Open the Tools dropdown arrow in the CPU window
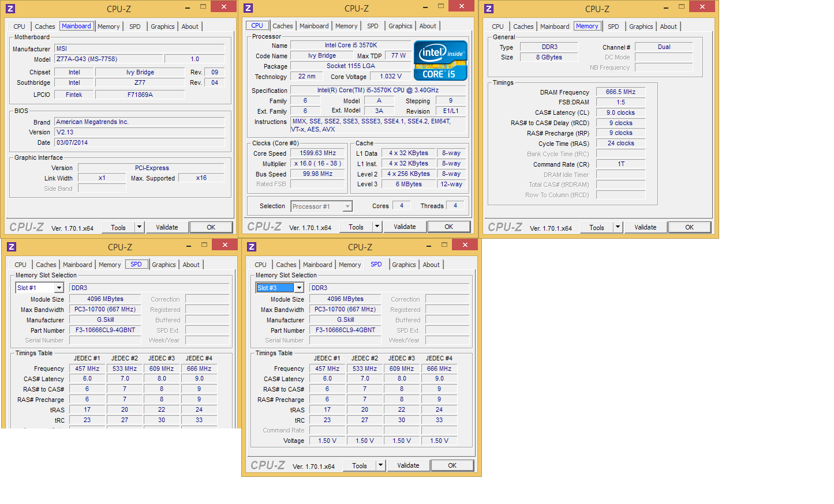834x504 pixels. click(377, 227)
